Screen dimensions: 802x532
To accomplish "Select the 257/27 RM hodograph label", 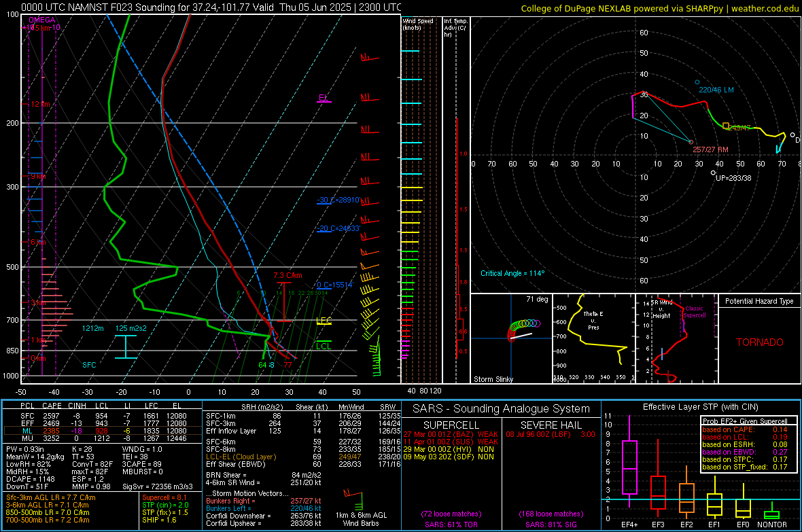I will coord(710,149).
